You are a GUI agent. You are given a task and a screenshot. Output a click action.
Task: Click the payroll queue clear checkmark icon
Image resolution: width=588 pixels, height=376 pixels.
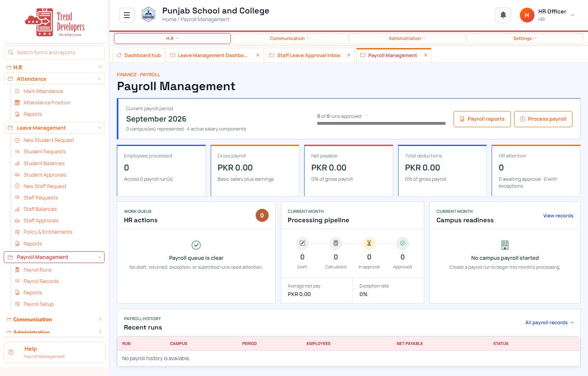click(x=196, y=245)
